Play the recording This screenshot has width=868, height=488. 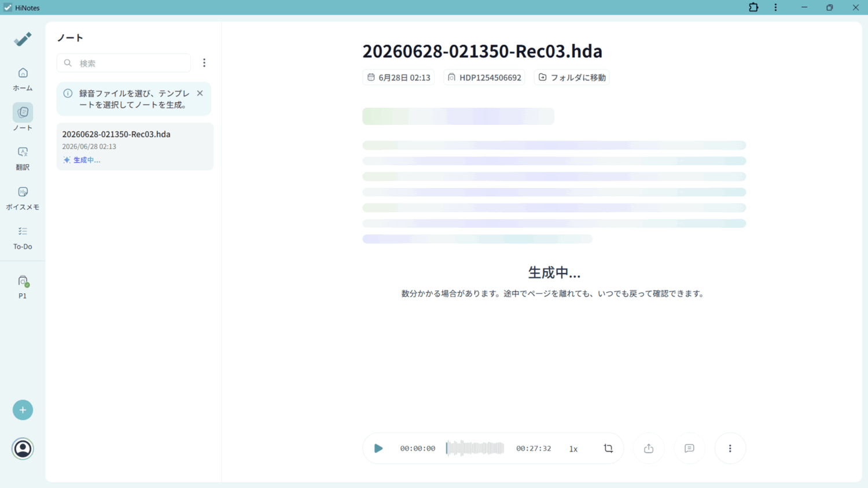click(x=378, y=448)
